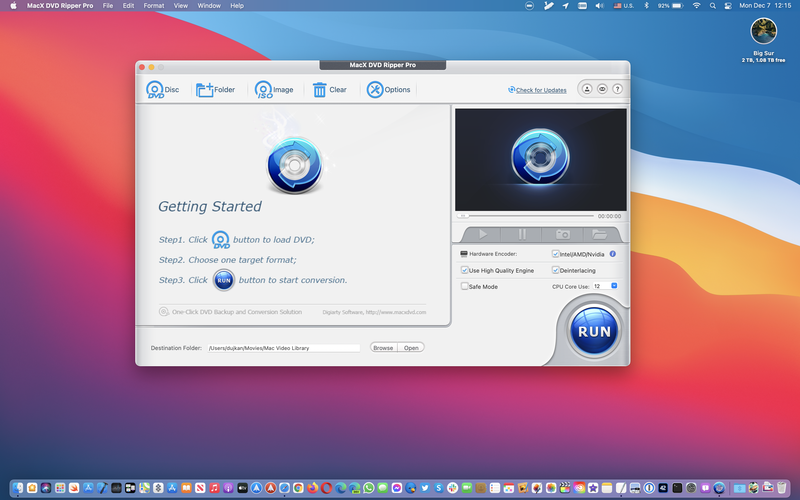This screenshot has width=800, height=500.
Task: Open the U.S. input source menu
Action: [623, 6]
